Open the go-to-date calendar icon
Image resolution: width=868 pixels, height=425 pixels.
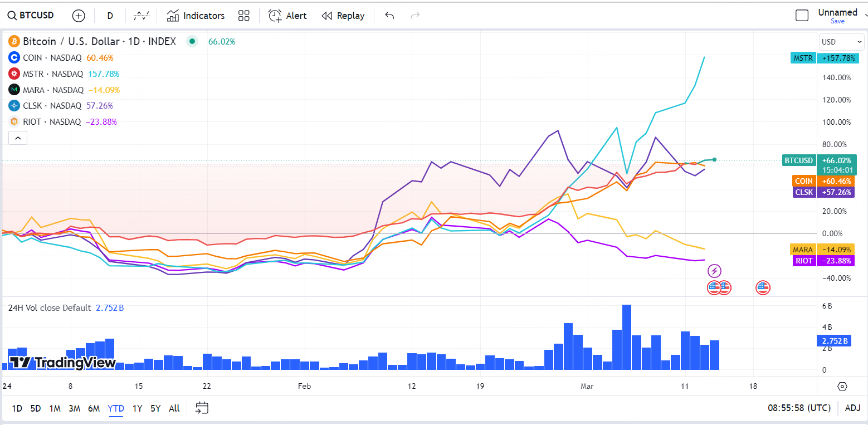[202, 408]
